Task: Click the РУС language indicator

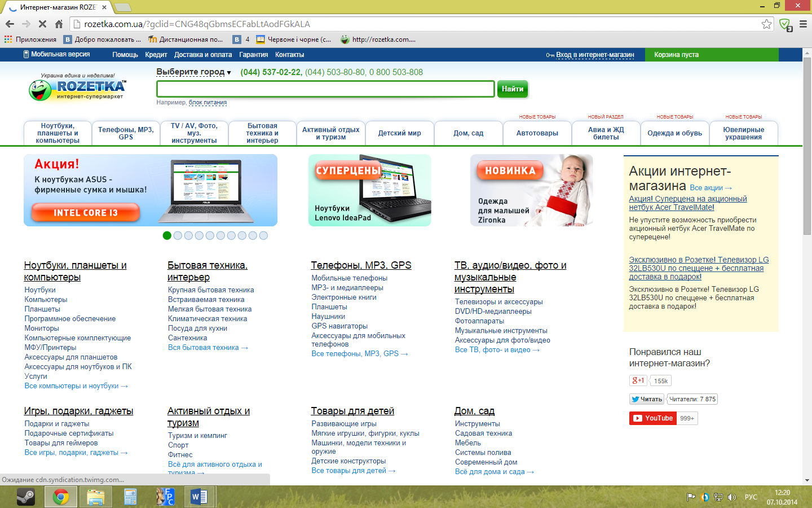Action: pyautogui.click(x=751, y=497)
